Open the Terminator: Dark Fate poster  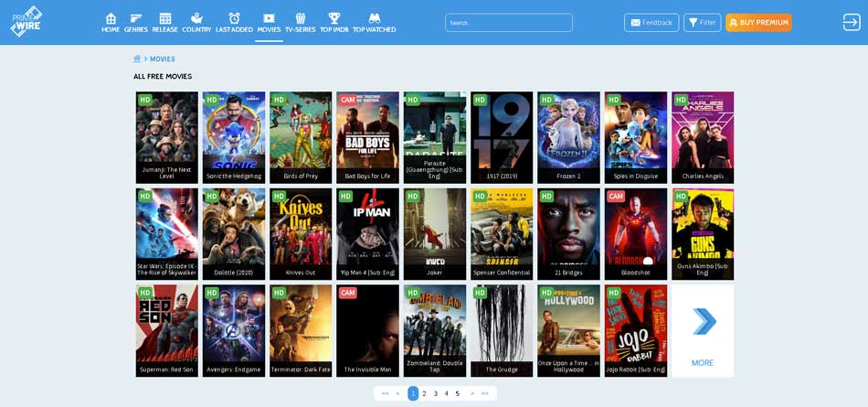(x=301, y=331)
